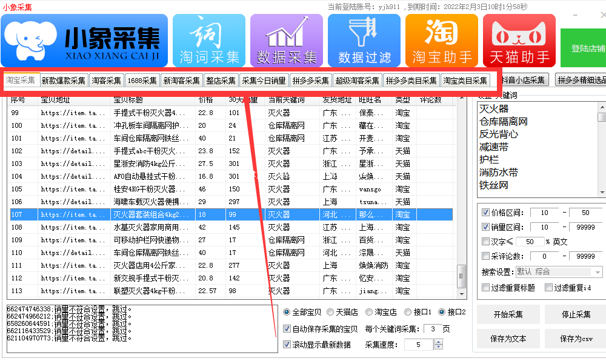Switch to the 淘宝采集 tab
606x364 pixels.
click(x=21, y=80)
